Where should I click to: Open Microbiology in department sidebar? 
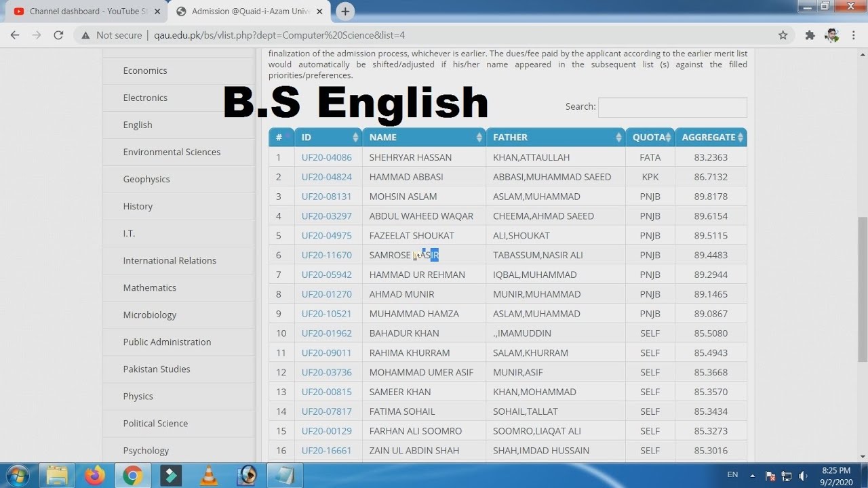pyautogui.click(x=149, y=314)
